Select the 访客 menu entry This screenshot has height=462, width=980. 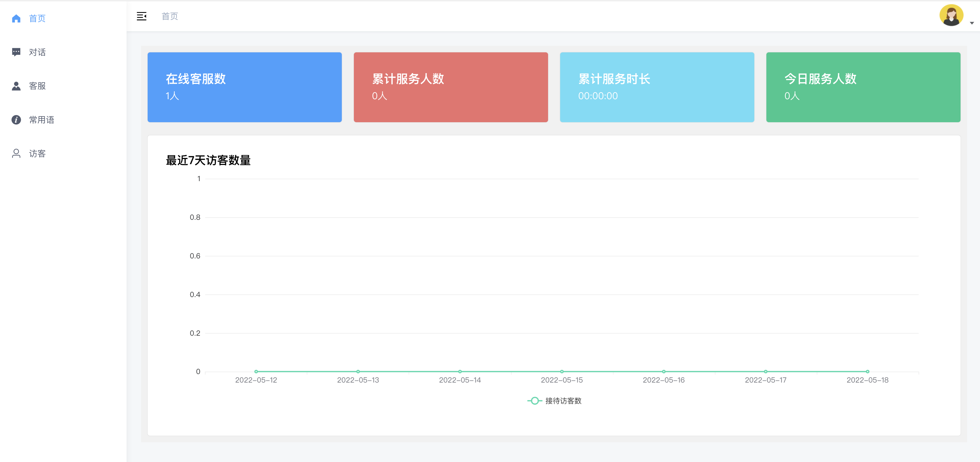37,153
